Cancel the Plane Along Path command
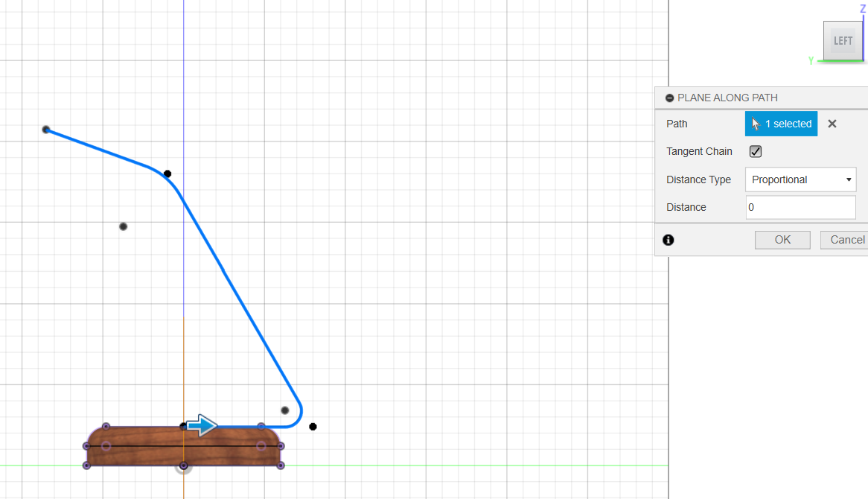 click(844, 240)
